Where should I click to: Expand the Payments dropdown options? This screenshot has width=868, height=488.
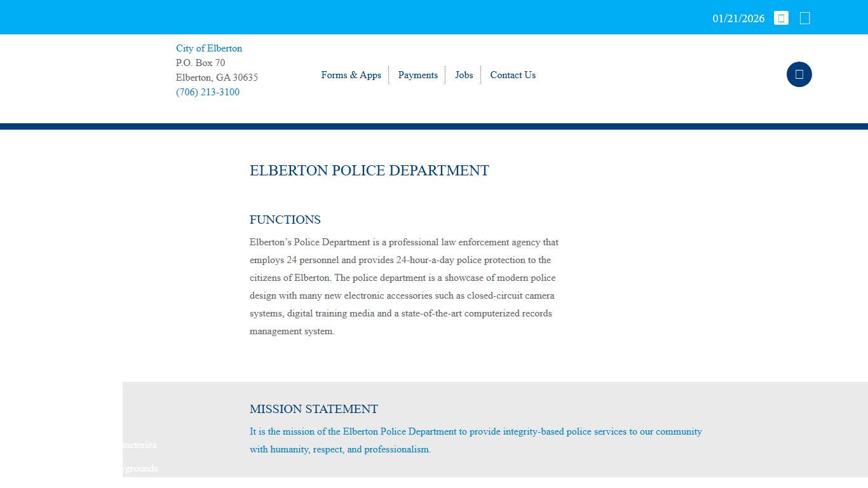point(417,75)
